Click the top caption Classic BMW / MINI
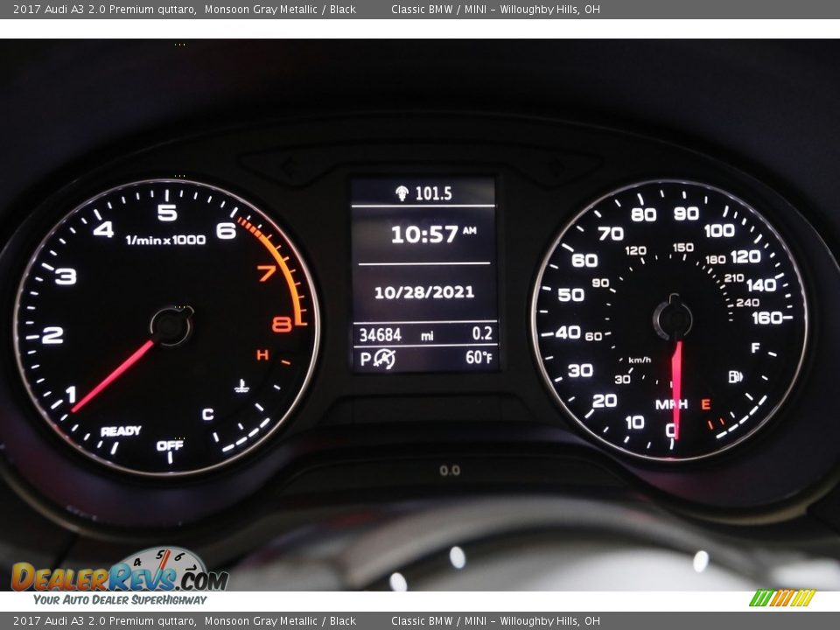The width and height of the screenshot is (840, 630). coord(438,9)
